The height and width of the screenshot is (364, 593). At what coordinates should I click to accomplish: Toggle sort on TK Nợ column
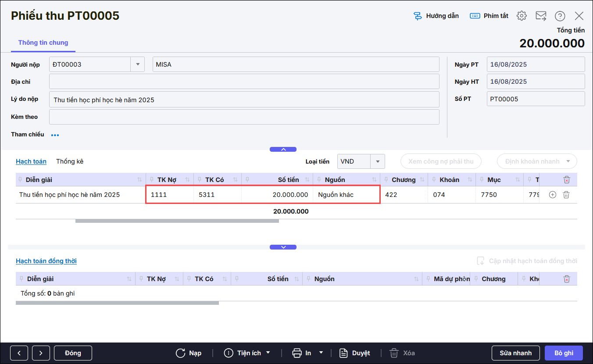tap(187, 180)
